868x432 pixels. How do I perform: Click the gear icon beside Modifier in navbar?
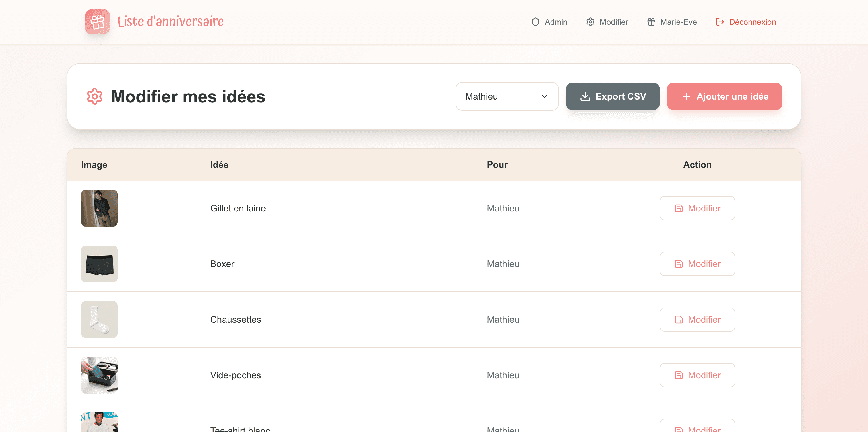590,22
